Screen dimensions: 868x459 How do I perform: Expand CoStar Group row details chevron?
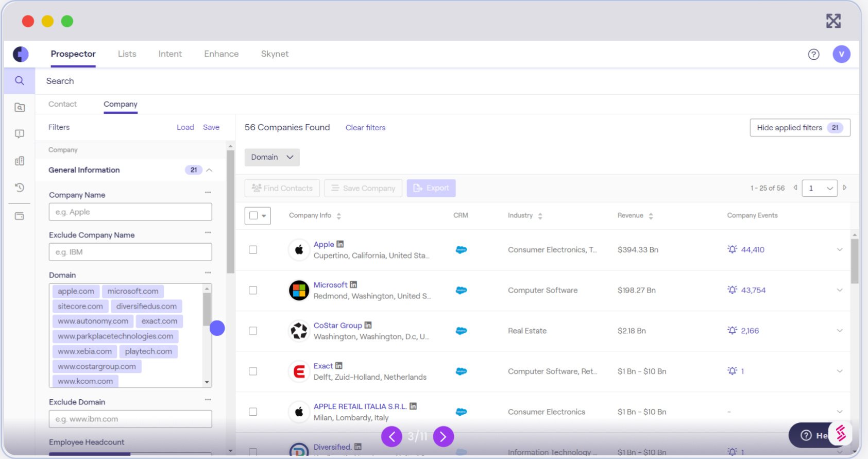point(840,331)
